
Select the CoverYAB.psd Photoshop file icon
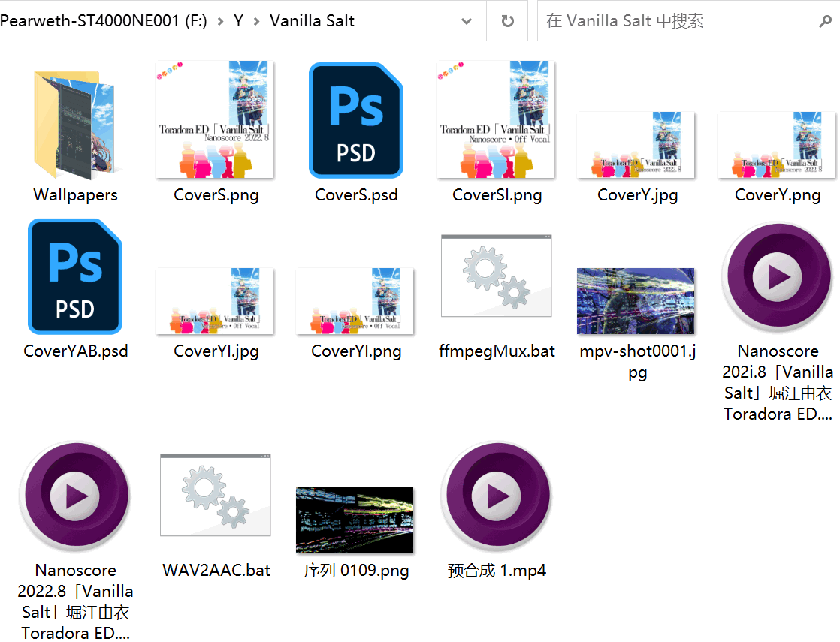tap(75, 276)
